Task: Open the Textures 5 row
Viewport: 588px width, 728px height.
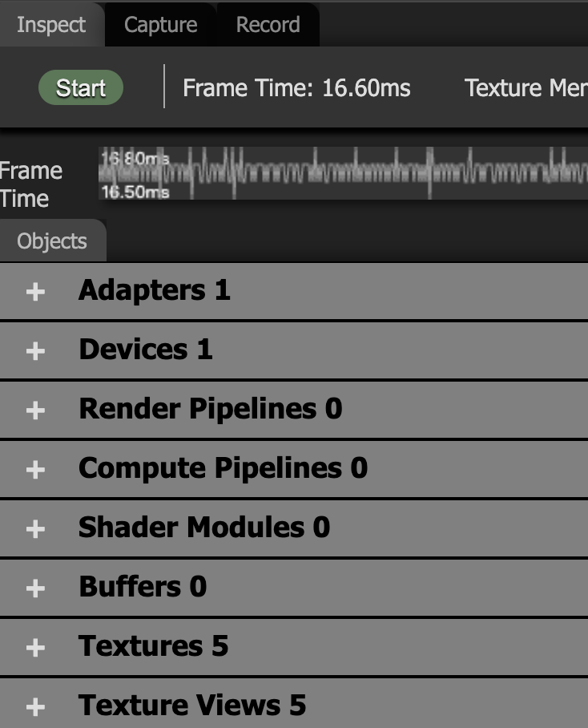Action: pyautogui.click(x=153, y=646)
